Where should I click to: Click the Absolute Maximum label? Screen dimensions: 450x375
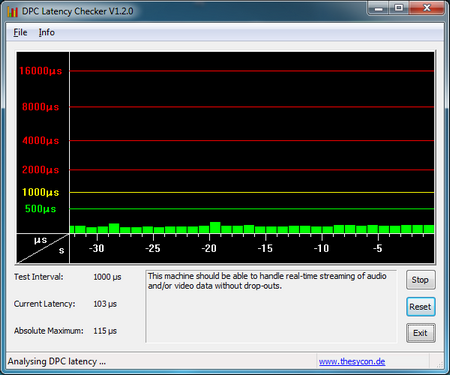[49, 331]
